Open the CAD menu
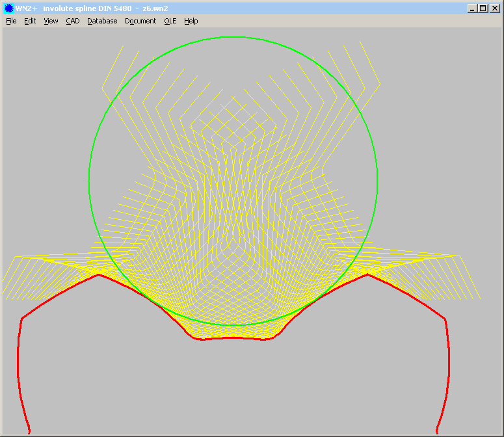Viewport: 504px width, 437px height. pyautogui.click(x=73, y=21)
